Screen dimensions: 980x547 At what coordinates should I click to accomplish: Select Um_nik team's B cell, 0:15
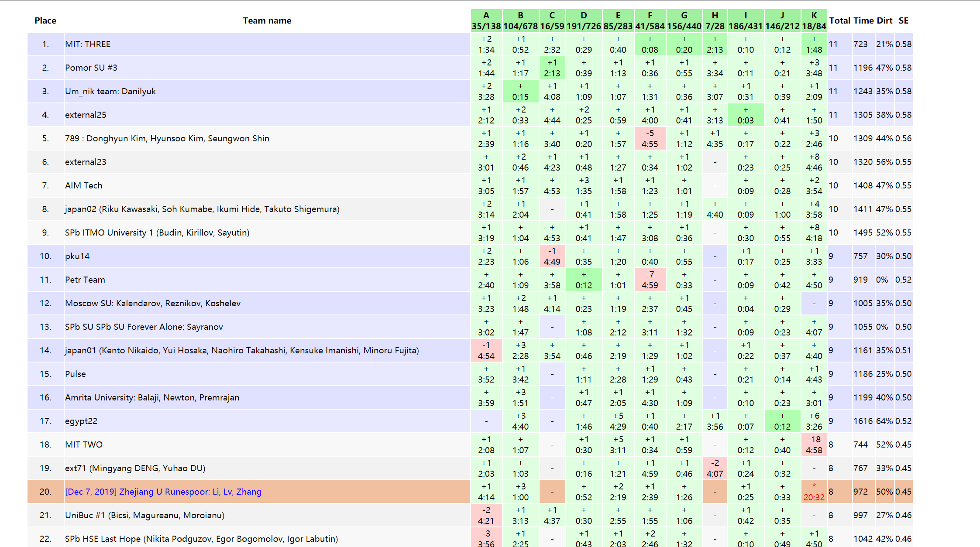520,92
